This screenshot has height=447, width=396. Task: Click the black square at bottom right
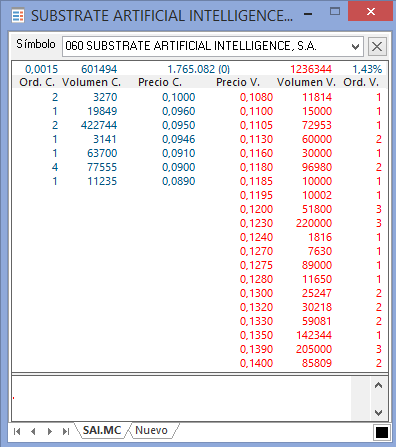(382, 432)
